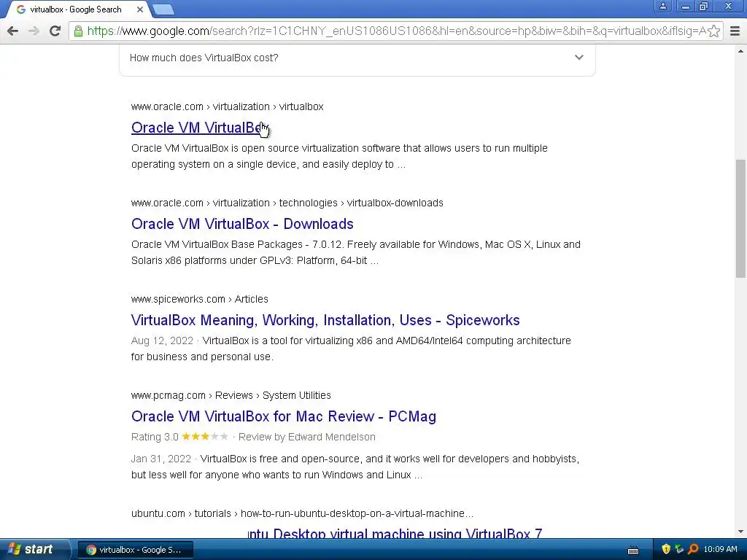Open the PCMag VirtualBox for Mac Review
Screen dimensions: 747x560
point(284,416)
